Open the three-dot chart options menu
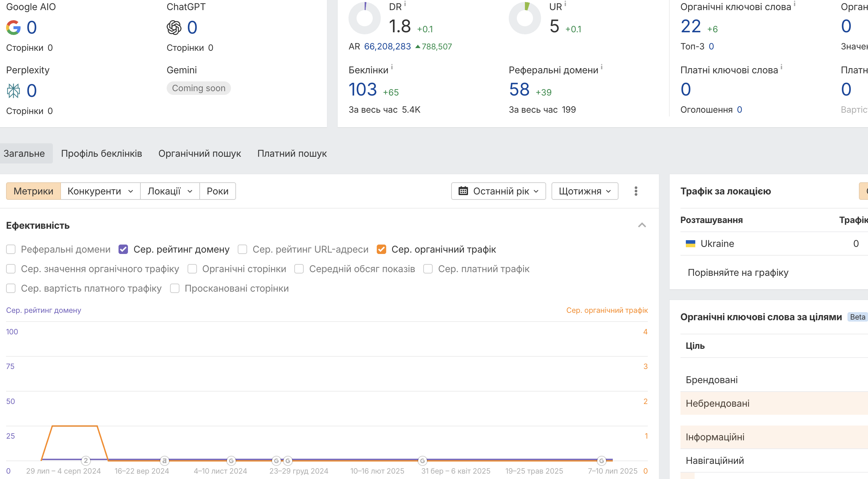This screenshot has height=479, width=868. tap(636, 191)
